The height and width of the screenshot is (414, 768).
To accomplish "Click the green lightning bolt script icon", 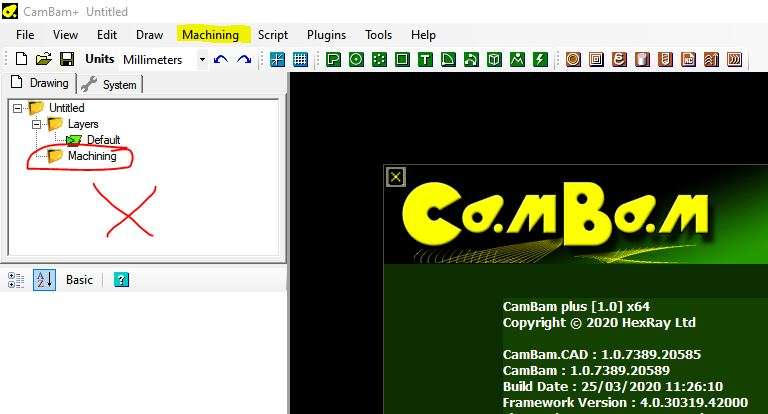I will (540, 60).
